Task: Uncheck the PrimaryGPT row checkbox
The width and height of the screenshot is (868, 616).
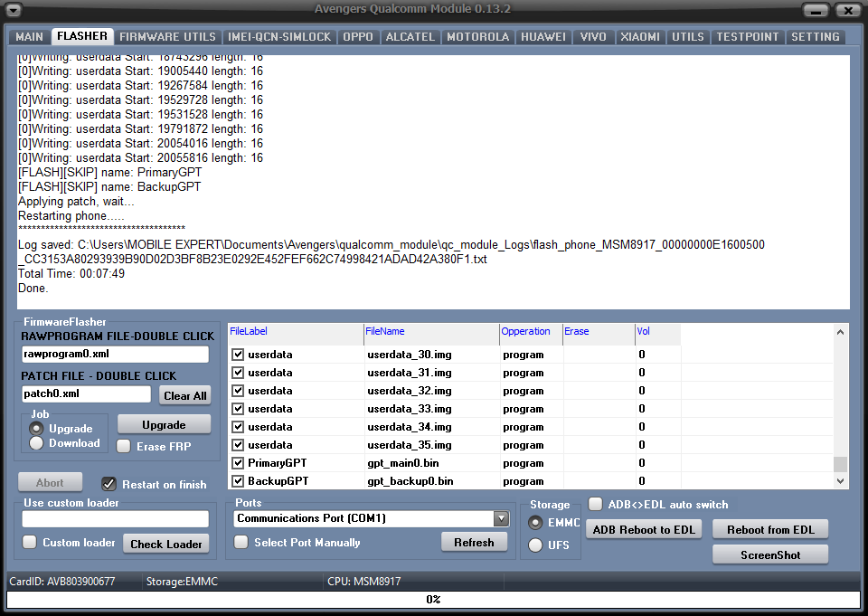Action: pos(238,463)
